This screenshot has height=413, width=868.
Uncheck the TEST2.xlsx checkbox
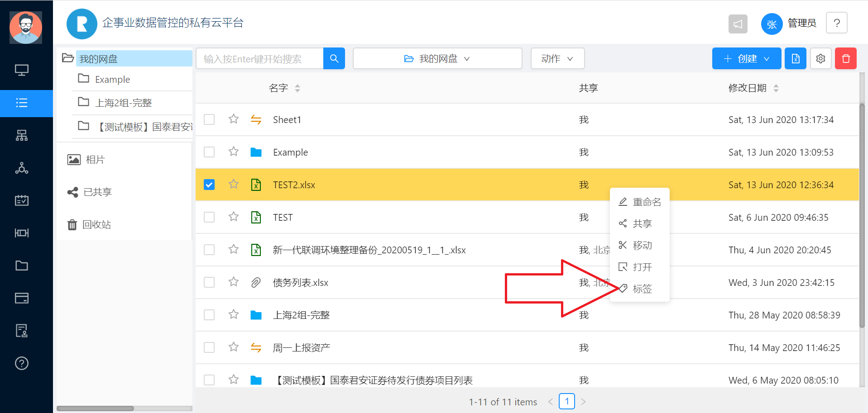click(209, 185)
